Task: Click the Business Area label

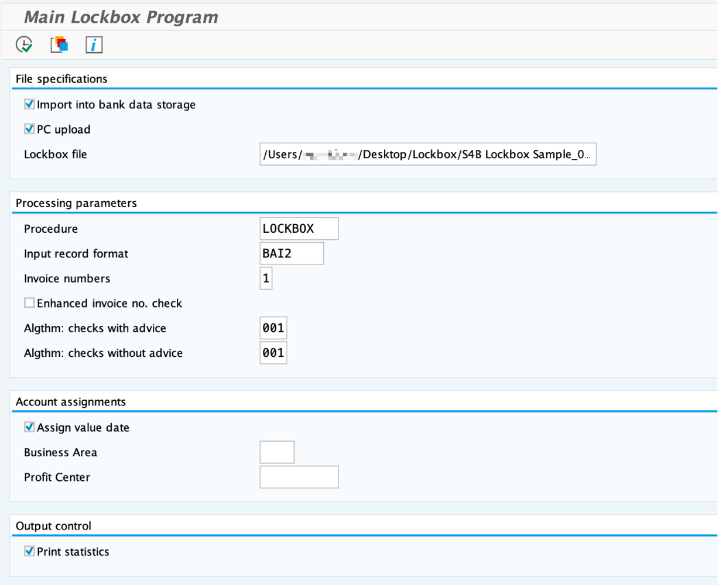Action: pyautogui.click(x=61, y=453)
